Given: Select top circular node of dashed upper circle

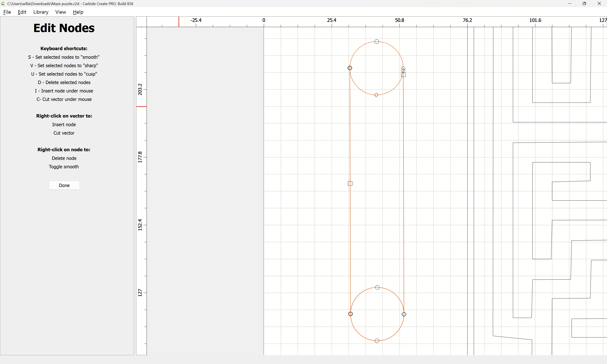Looking at the screenshot, I should [377, 41].
